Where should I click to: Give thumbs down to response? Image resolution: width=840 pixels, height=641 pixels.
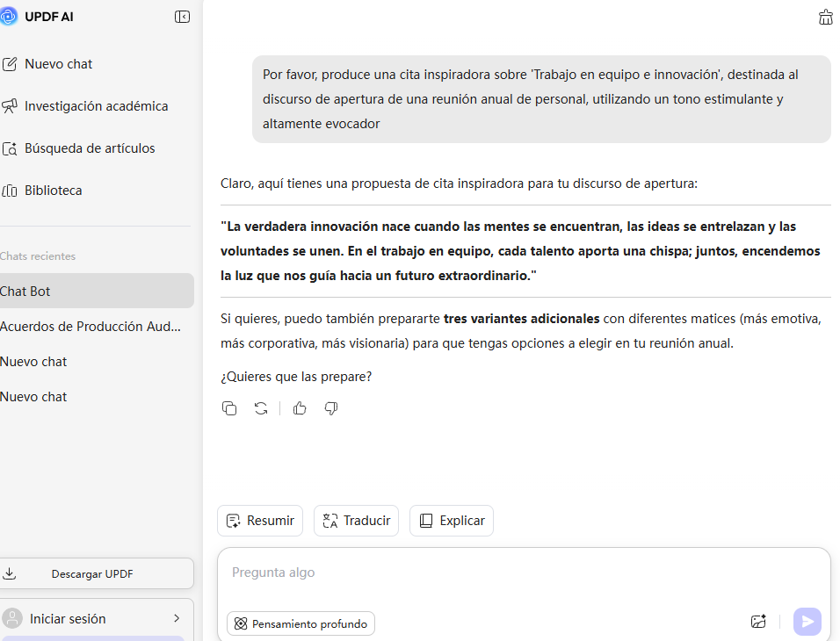coord(331,408)
